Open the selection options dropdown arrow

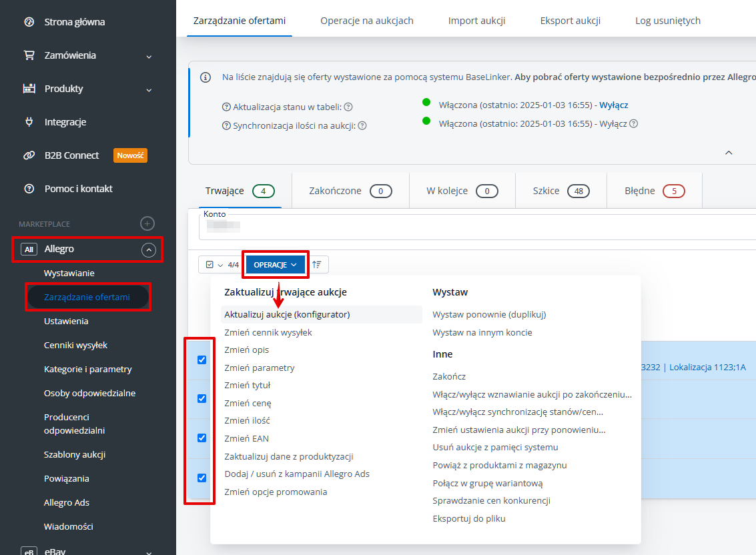click(220, 265)
